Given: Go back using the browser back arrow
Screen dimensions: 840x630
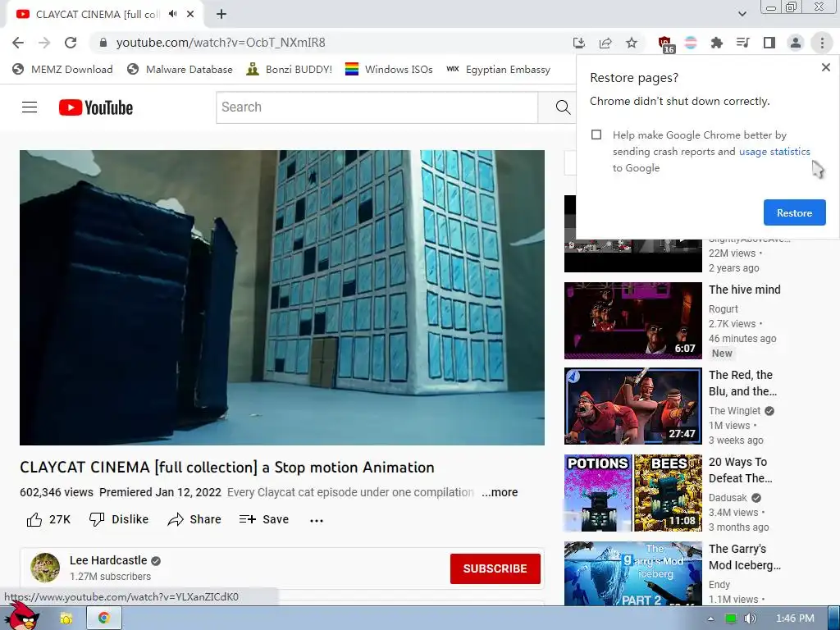Looking at the screenshot, I should pos(18,43).
